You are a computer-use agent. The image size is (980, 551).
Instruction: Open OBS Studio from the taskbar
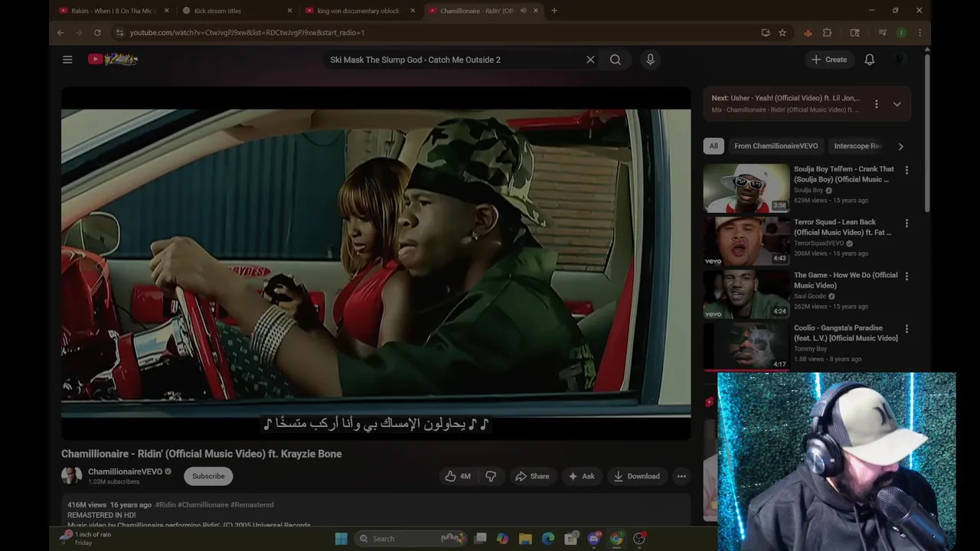[639, 539]
